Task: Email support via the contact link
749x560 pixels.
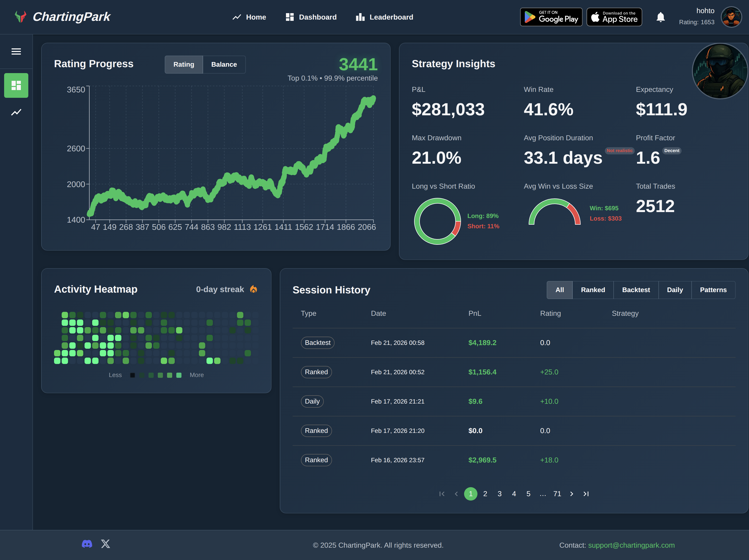Action: 631,545
